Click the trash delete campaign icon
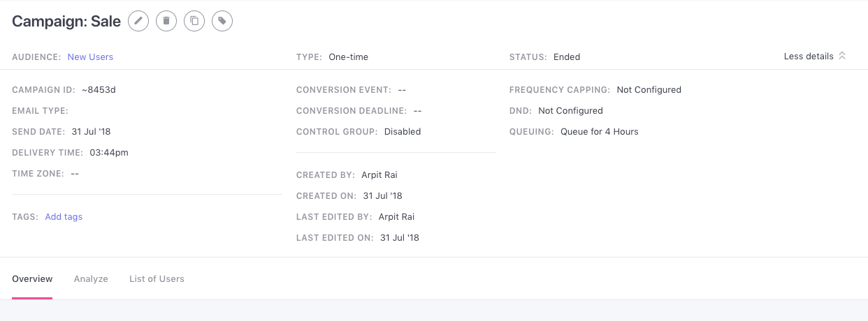This screenshot has width=868, height=321. 166,21
